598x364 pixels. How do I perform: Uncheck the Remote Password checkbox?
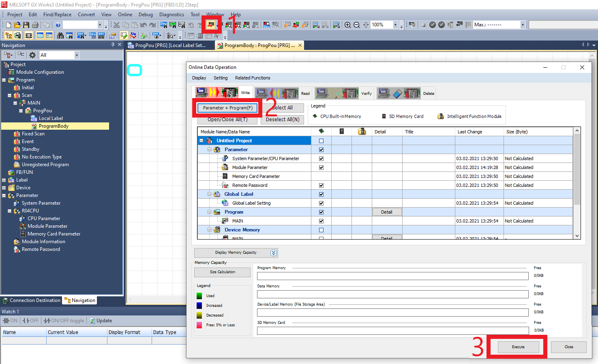coord(322,185)
